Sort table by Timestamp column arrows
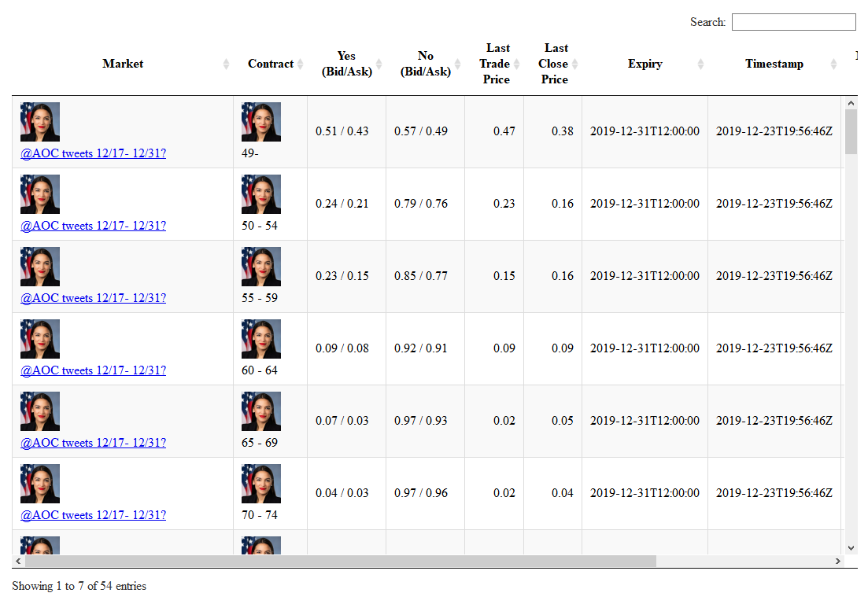This screenshot has width=868, height=604. point(833,64)
